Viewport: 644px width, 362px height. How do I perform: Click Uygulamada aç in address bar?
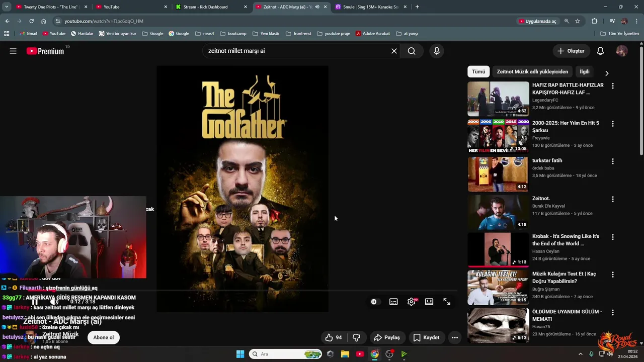[537, 21]
